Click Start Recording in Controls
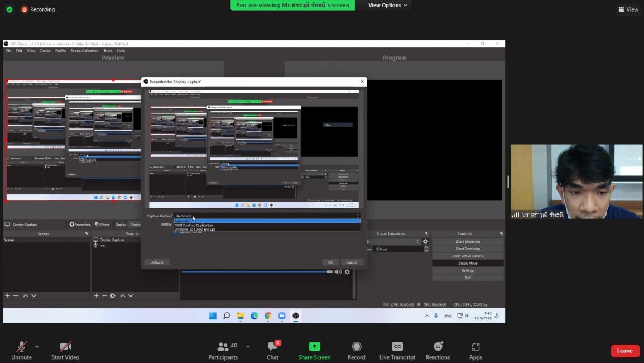The image size is (644, 363). (x=468, y=249)
